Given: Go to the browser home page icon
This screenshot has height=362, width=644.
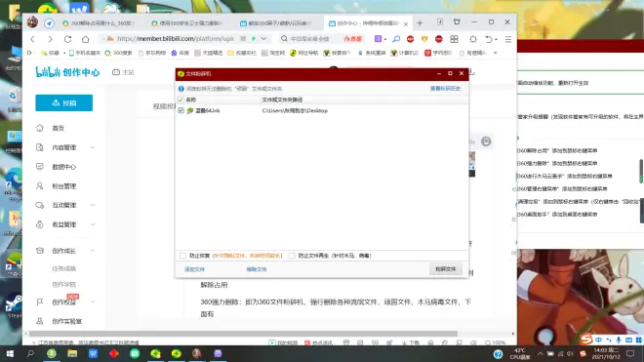Looking at the screenshot, I should [86, 39].
